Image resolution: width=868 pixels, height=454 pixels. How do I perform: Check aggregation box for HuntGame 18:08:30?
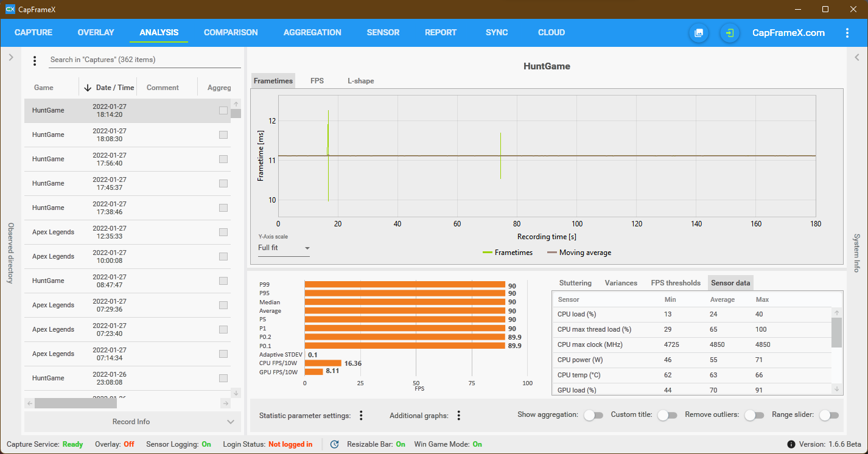[223, 135]
